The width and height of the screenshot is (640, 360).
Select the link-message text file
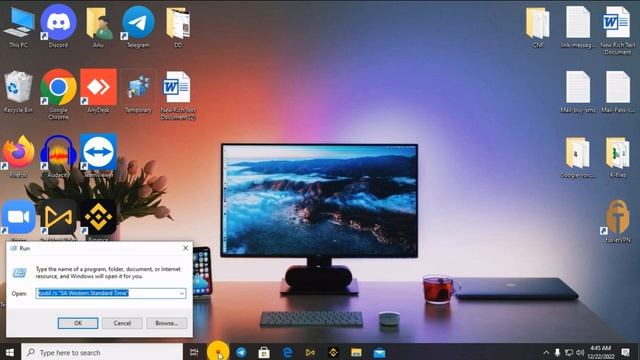point(578,27)
